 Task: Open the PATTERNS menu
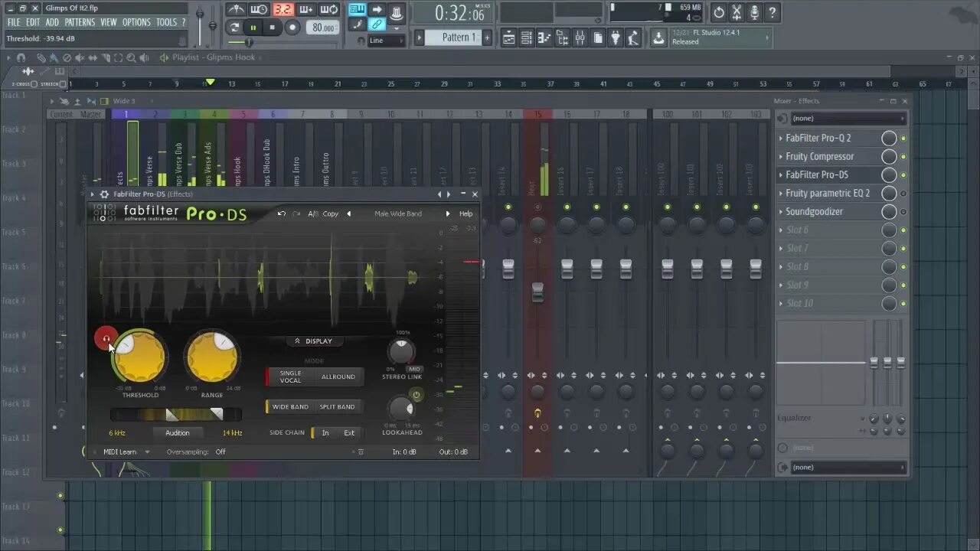point(80,22)
